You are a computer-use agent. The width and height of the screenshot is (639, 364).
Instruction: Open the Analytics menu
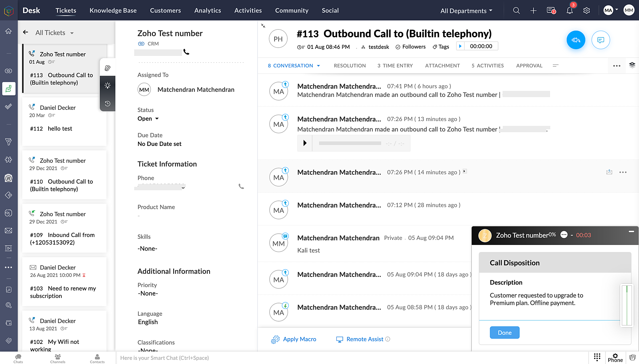point(208,10)
